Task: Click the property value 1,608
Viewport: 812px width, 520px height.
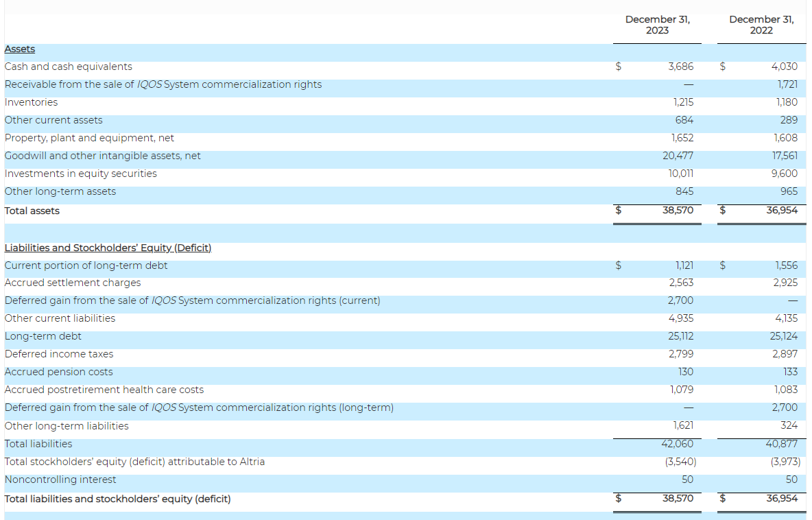Action: (786, 139)
